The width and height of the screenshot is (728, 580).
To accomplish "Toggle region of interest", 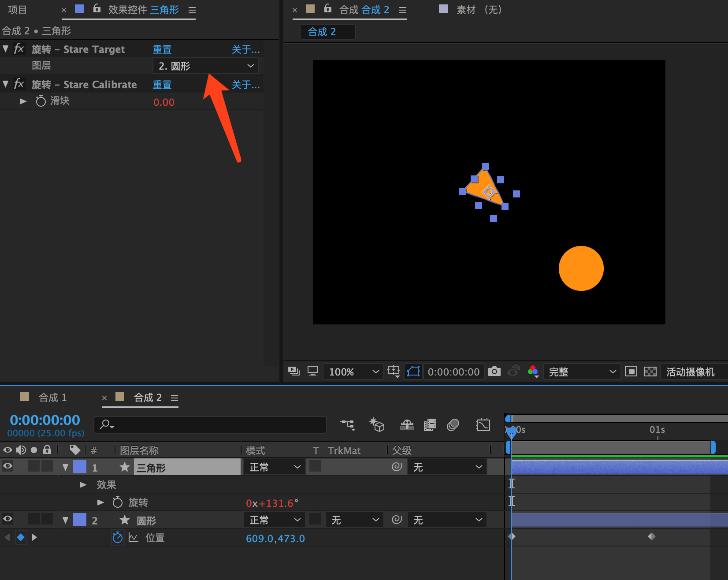I will tap(631, 372).
